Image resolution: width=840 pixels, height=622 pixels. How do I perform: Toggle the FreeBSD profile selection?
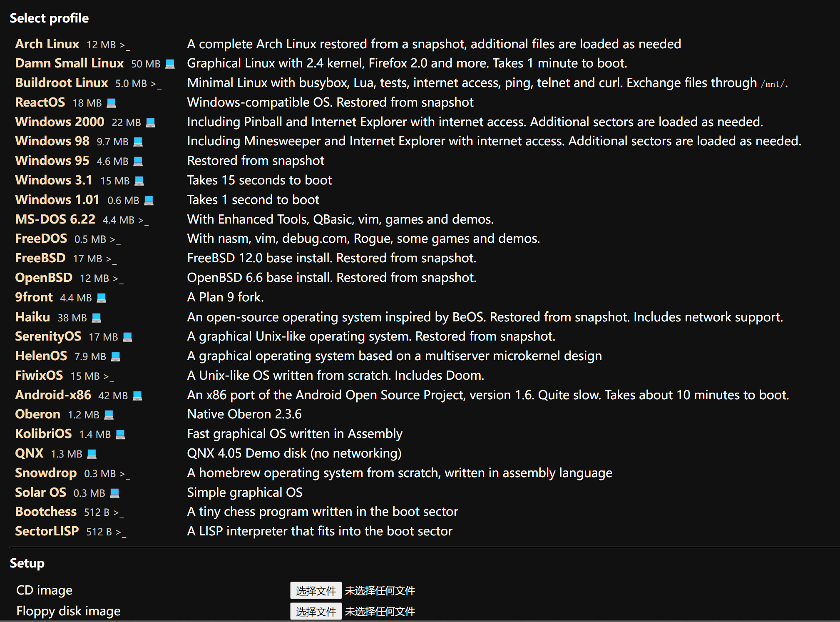coord(37,258)
